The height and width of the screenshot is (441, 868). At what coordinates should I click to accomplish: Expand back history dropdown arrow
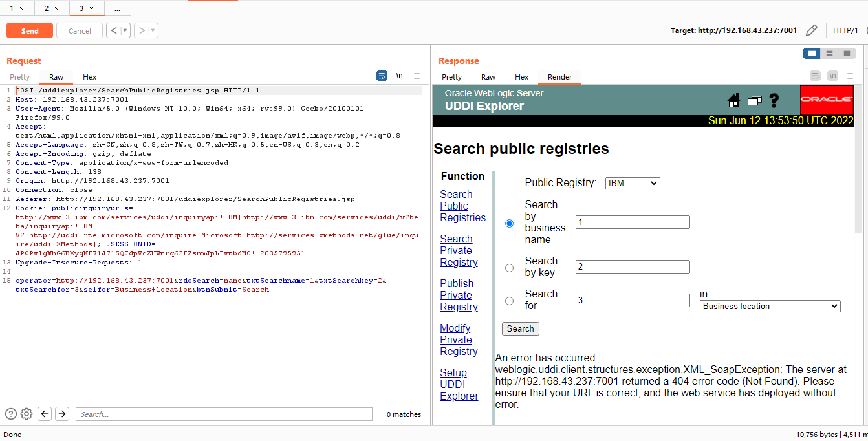pyautogui.click(x=125, y=30)
